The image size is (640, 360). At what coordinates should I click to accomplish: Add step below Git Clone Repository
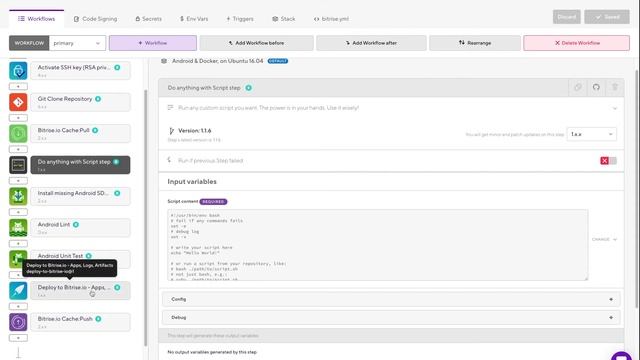pyautogui.click(x=18, y=118)
